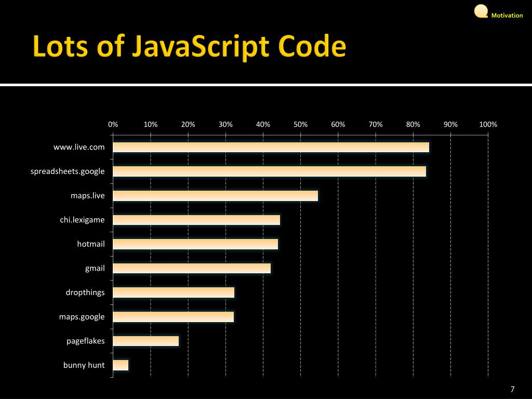This screenshot has height=399, width=532.
Task: Click the spreadsheets.google bar
Action: tap(270, 171)
